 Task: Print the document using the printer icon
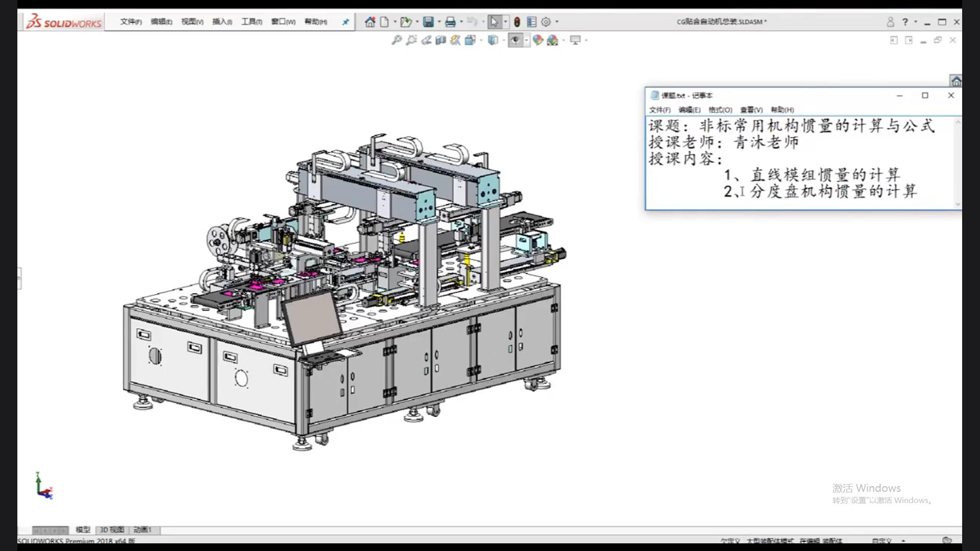(450, 22)
